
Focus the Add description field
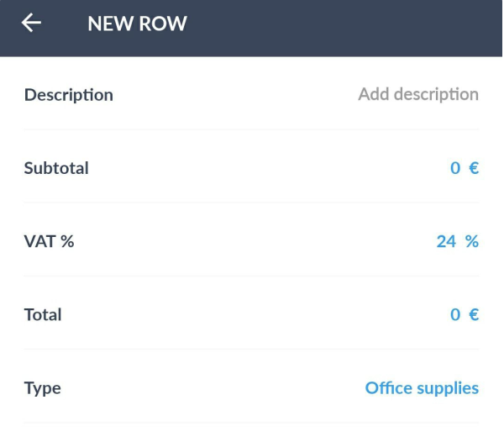pyautogui.click(x=418, y=94)
